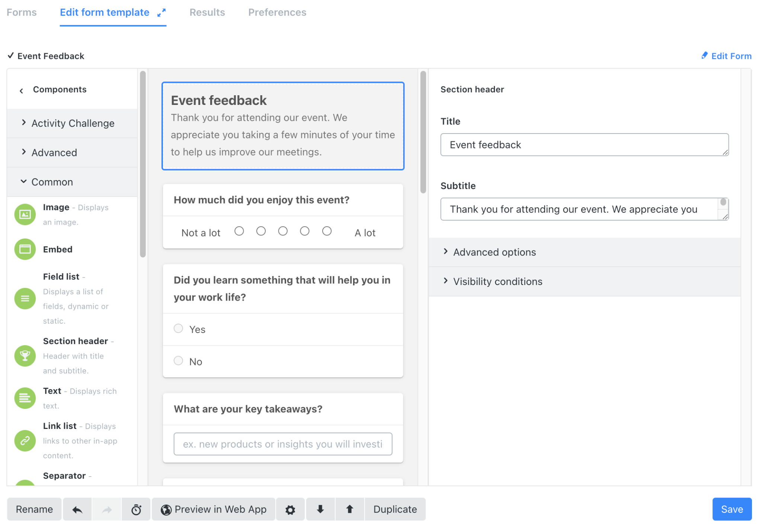Click Preview in Web App button
The width and height of the screenshot is (762, 532).
[x=214, y=509]
